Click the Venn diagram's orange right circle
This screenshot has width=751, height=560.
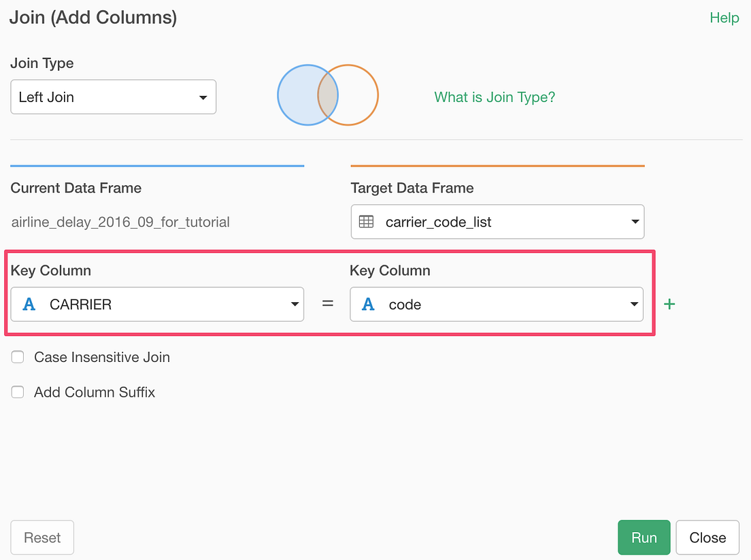point(359,95)
